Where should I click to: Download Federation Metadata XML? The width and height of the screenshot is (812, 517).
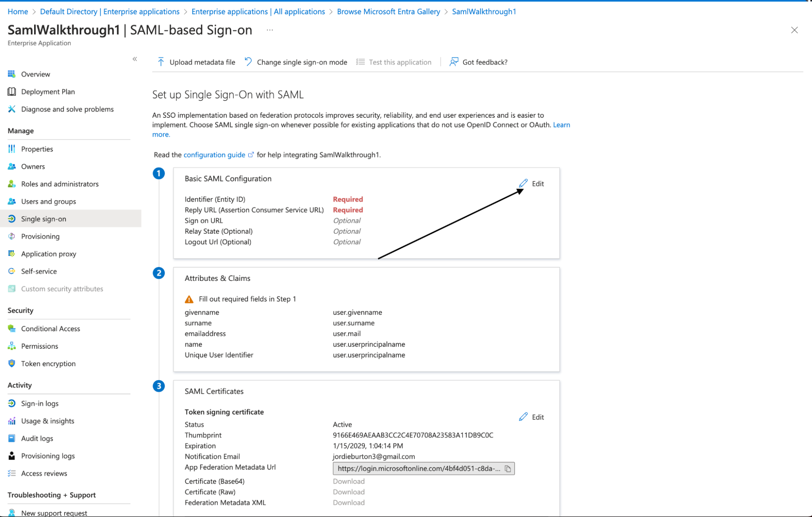coord(349,502)
